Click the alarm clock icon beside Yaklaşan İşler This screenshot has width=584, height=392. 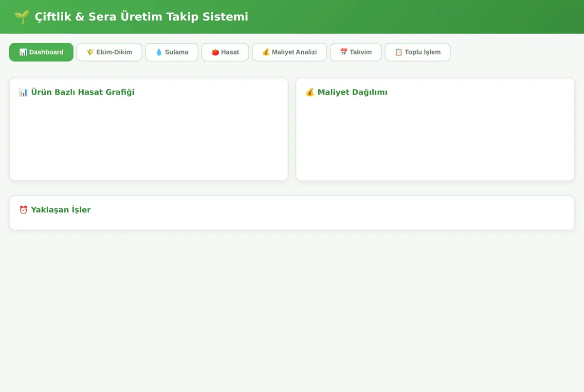pyautogui.click(x=23, y=210)
